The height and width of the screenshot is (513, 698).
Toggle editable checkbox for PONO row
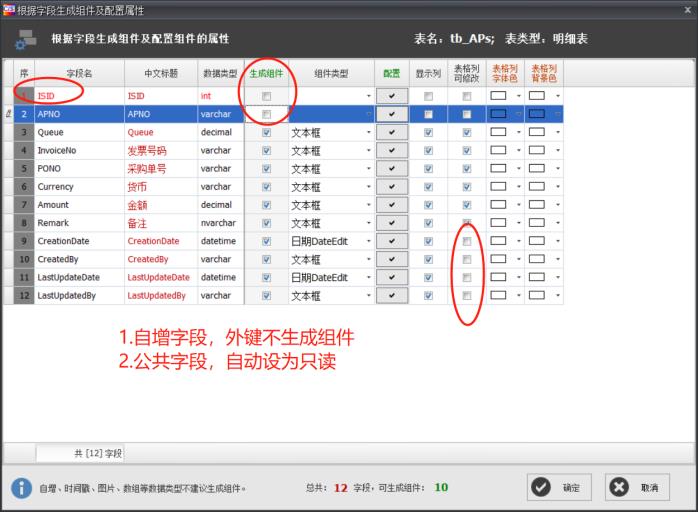click(x=467, y=168)
